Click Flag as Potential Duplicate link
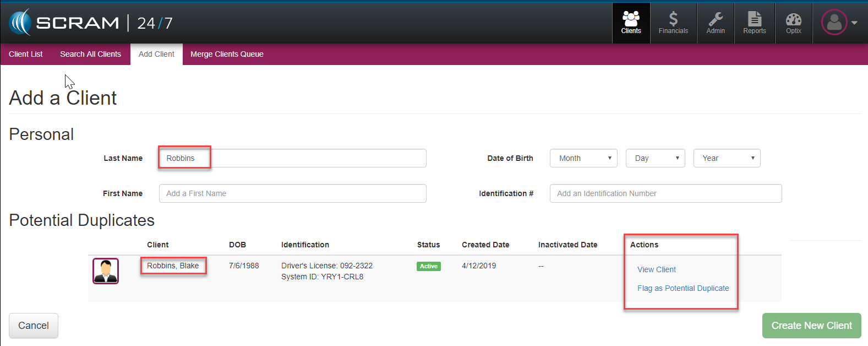The height and width of the screenshot is (346, 868). [x=683, y=288]
